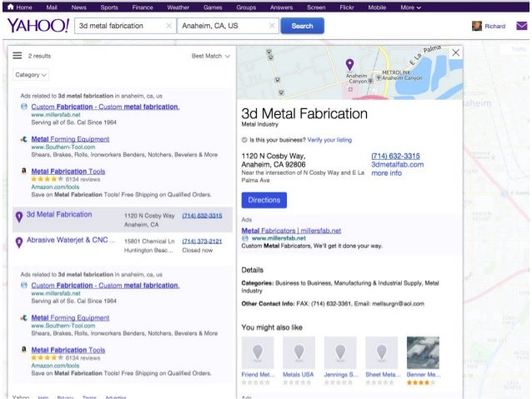
Task: Clear the 3d metal fabrication search field
Action: point(168,26)
